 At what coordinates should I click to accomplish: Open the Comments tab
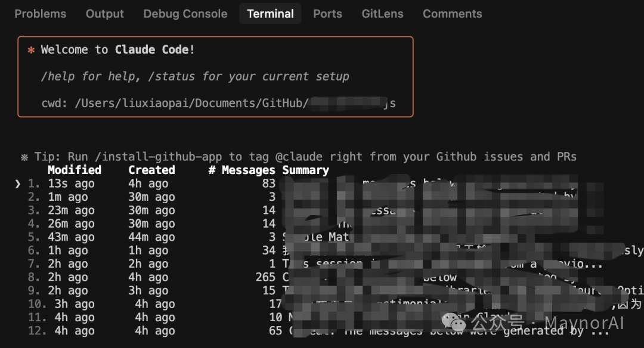[452, 14]
